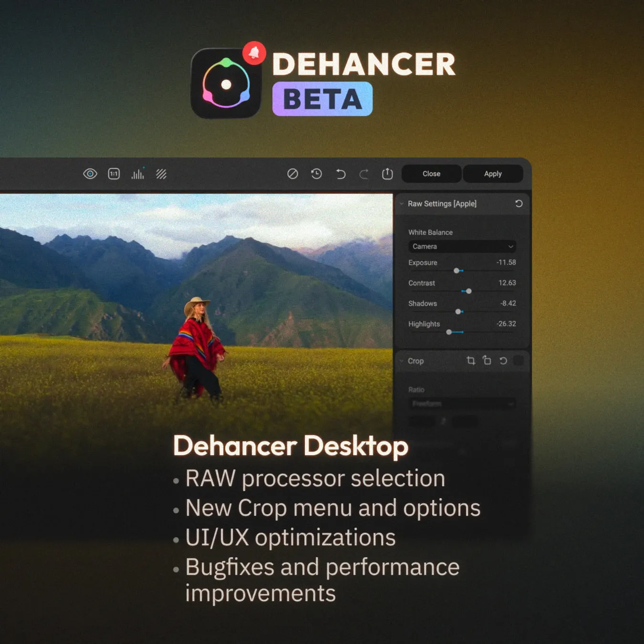Open the history clock icon

316,174
